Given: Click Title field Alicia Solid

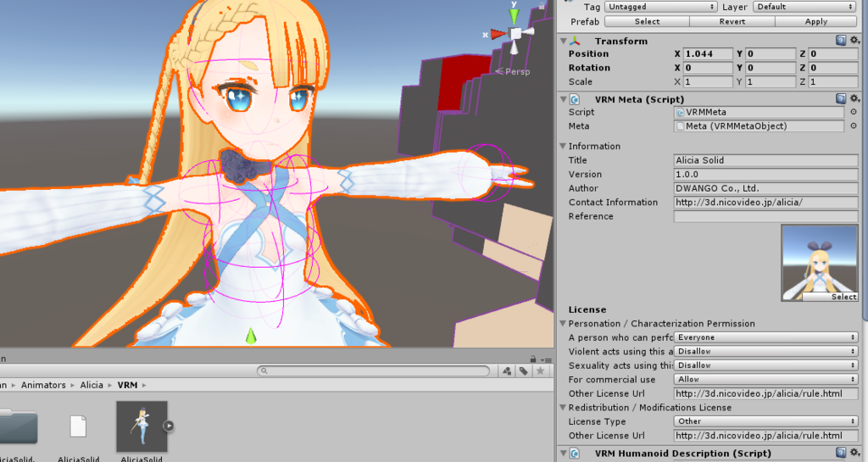Looking at the screenshot, I should click(765, 160).
